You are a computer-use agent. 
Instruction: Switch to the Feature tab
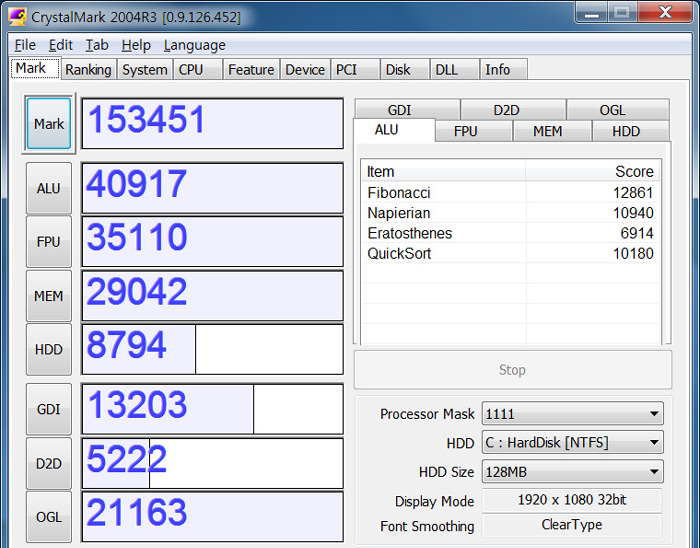point(251,70)
